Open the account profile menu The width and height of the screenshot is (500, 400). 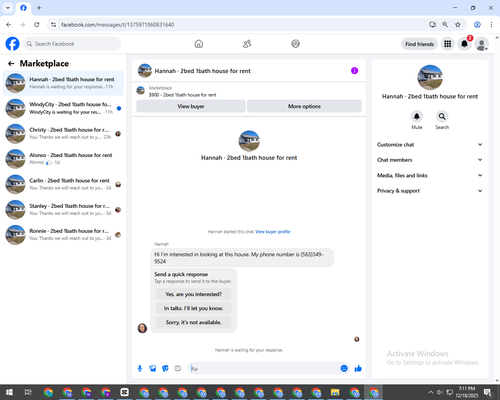pos(482,44)
